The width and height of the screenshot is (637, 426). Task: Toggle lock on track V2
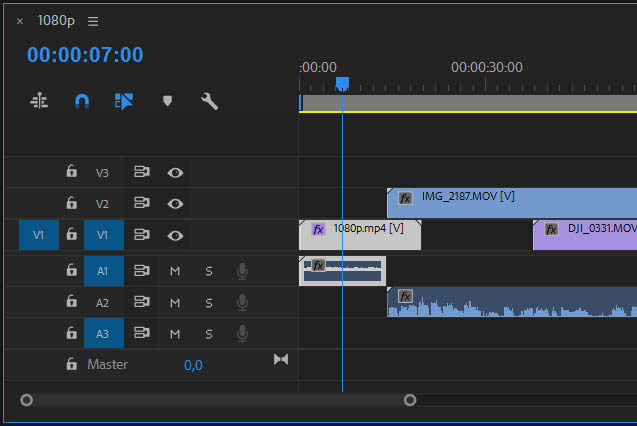(x=72, y=202)
